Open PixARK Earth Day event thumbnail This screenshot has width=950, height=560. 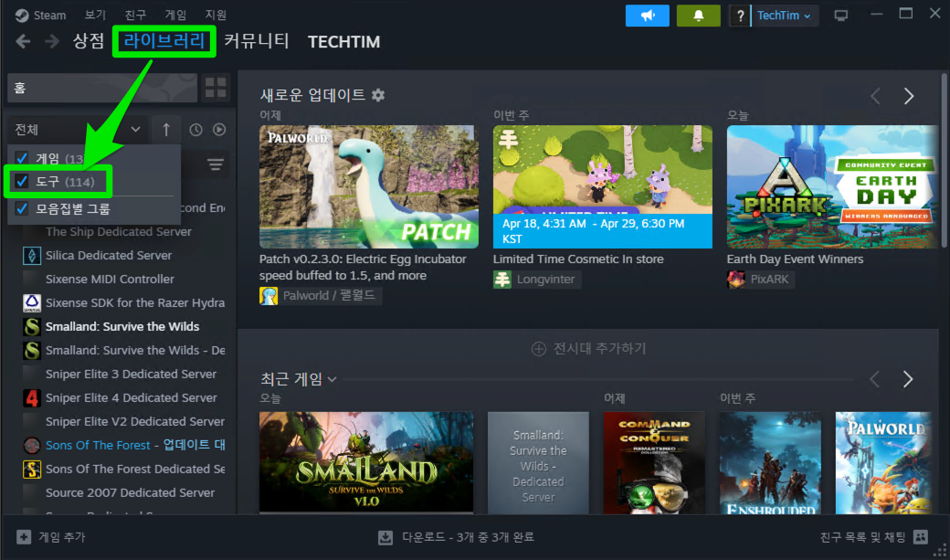coord(832,186)
